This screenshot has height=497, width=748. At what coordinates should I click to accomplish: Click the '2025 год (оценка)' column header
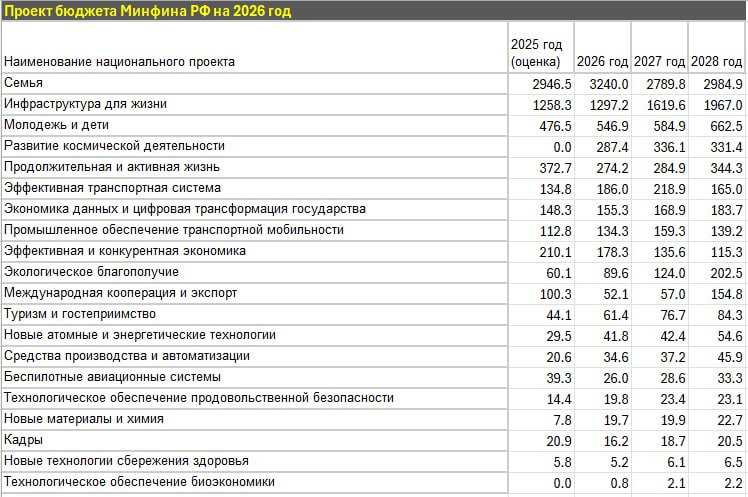click(536, 53)
